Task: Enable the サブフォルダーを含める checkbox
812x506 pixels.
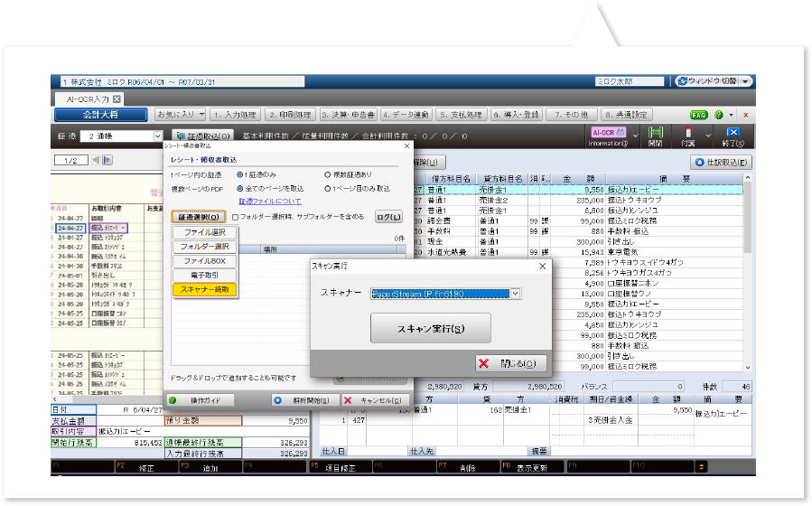Action: pos(235,217)
